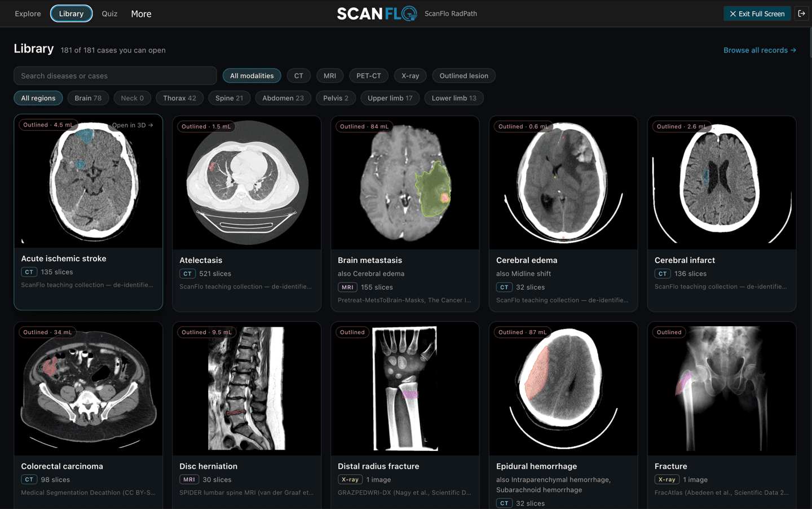Select the Pelvis 2 region chip
The height and width of the screenshot is (509, 812).
[336, 98]
